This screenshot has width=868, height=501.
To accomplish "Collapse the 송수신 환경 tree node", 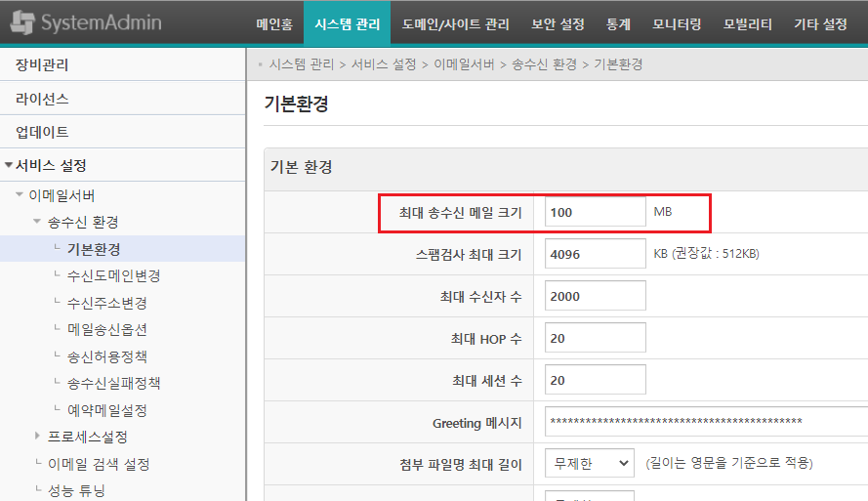I will coord(37,222).
